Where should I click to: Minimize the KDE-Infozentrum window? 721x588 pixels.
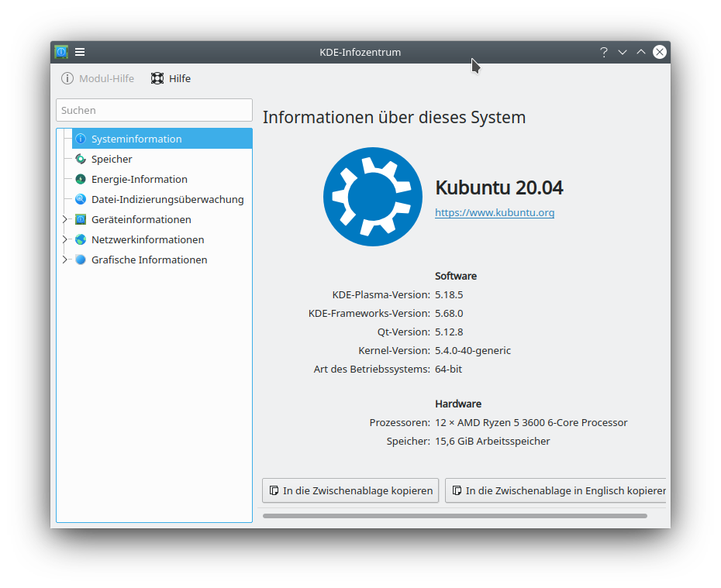tap(622, 52)
